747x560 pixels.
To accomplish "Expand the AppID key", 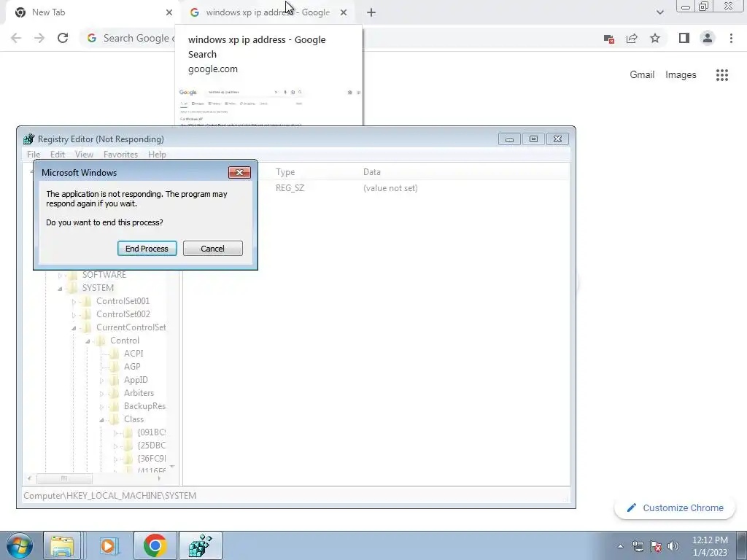I will click(101, 381).
